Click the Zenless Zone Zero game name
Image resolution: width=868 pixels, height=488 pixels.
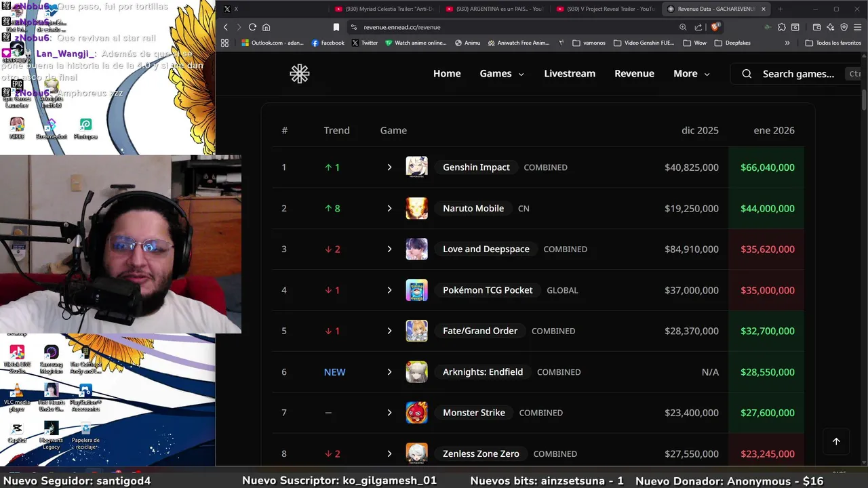pos(481,453)
